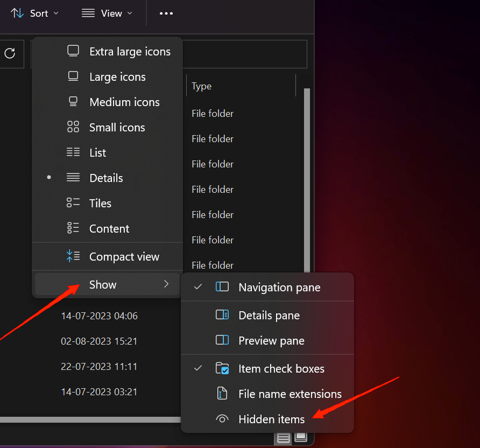The height and width of the screenshot is (448, 480).
Task: Enable Hidden items visibility
Action: 271,419
